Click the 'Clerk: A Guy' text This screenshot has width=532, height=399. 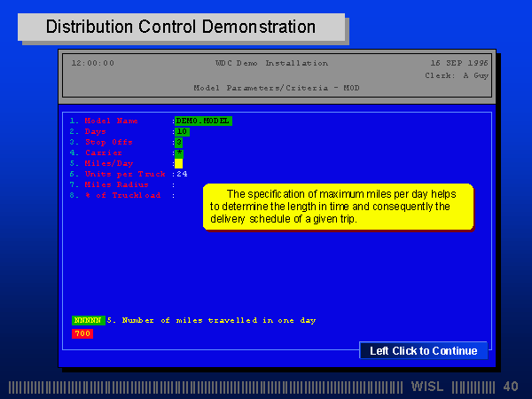pos(457,75)
